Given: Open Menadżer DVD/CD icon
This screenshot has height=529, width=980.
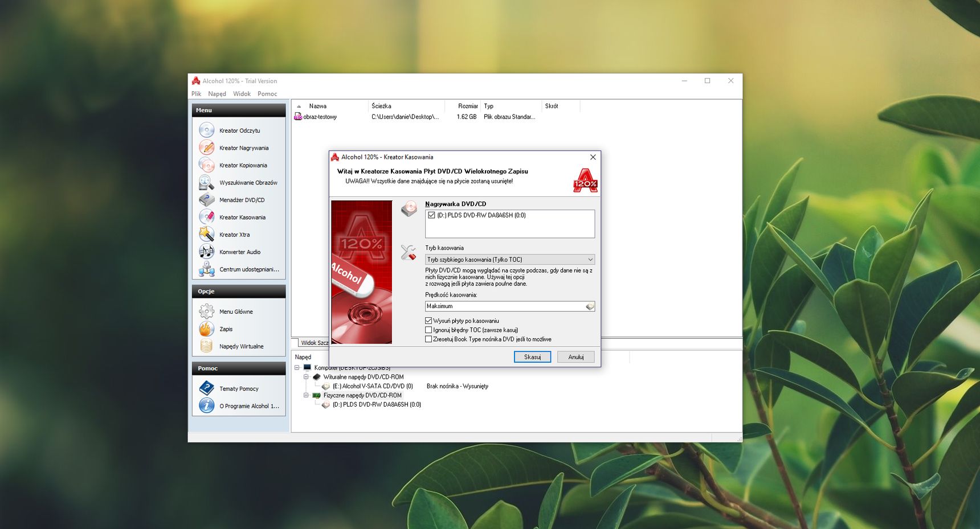Looking at the screenshot, I should [206, 200].
